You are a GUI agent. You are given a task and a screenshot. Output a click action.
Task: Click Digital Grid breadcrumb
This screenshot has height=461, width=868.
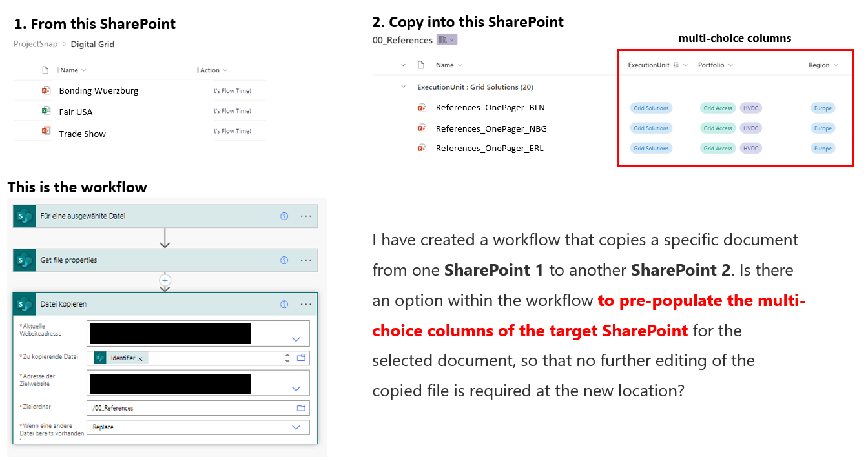point(92,44)
